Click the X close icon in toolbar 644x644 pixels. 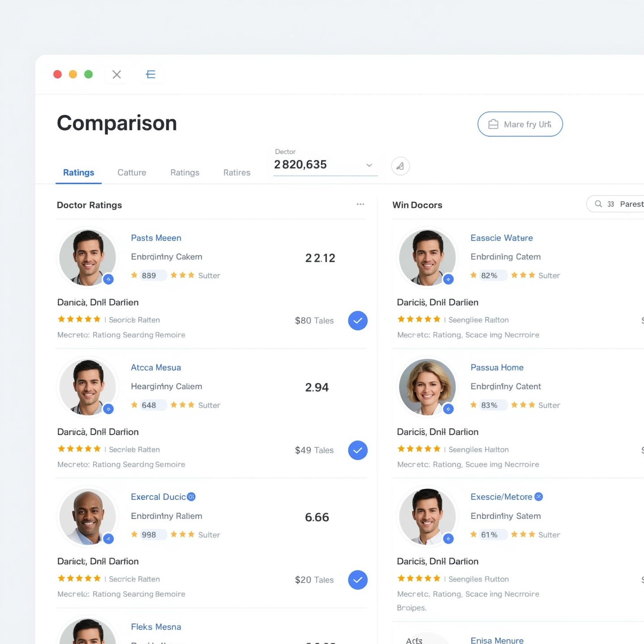(x=117, y=75)
